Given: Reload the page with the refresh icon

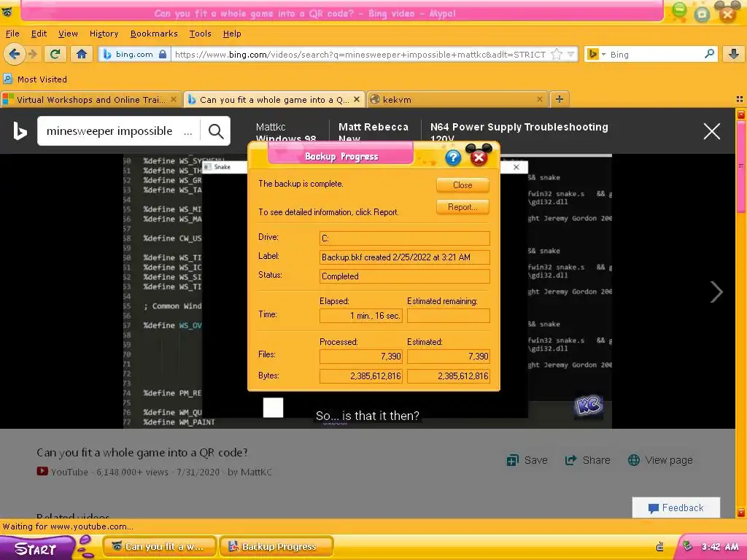Looking at the screenshot, I should point(55,54).
